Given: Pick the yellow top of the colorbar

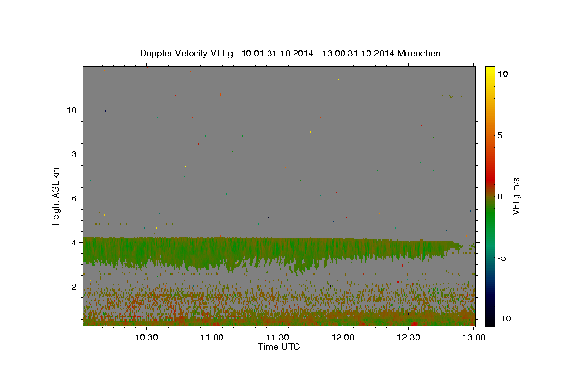Looking at the screenshot, I should [x=490, y=71].
